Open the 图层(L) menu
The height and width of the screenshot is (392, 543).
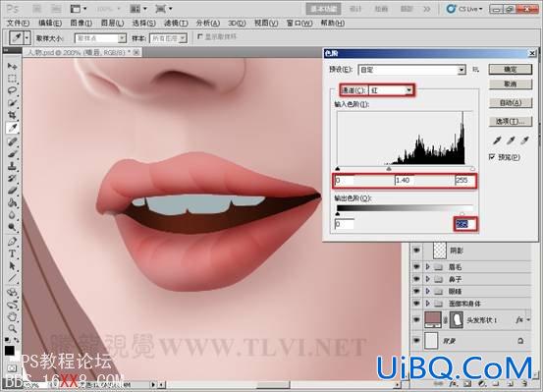pyautogui.click(x=112, y=23)
